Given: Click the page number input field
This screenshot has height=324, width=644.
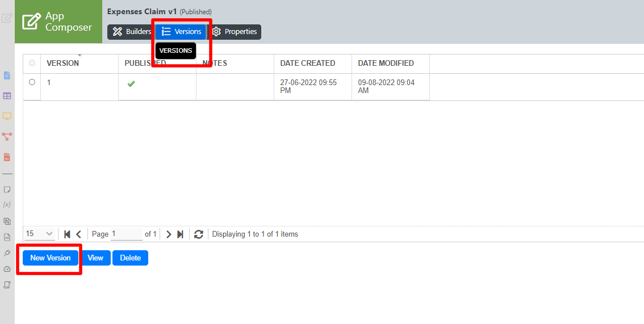Looking at the screenshot, I should click(127, 234).
